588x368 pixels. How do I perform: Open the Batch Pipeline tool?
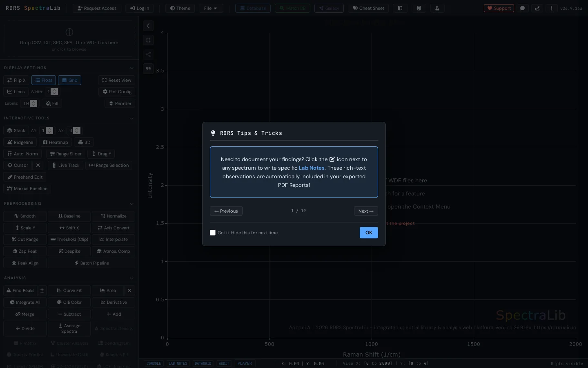point(91,263)
